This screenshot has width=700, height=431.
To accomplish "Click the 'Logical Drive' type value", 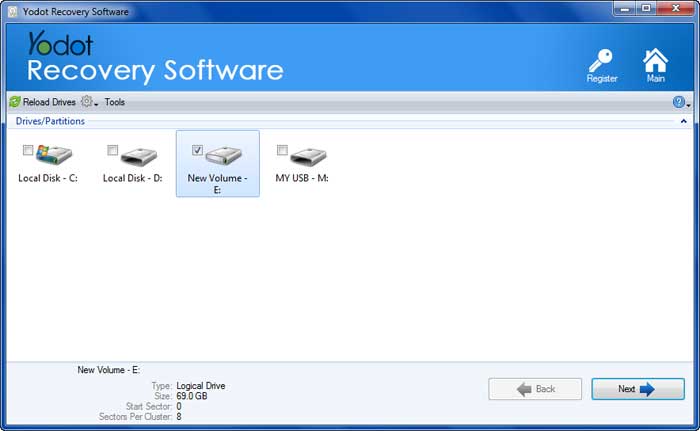I will point(201,386).
